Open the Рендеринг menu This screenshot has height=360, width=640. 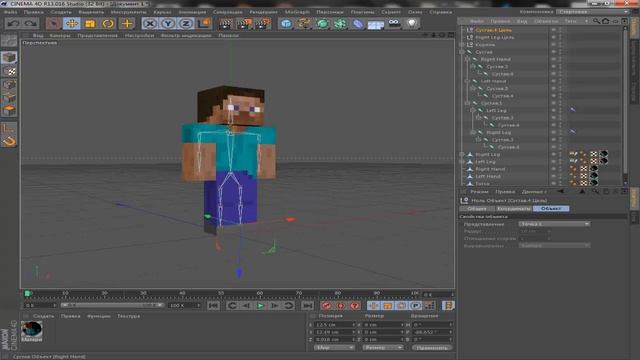click(x=263, y=12)
